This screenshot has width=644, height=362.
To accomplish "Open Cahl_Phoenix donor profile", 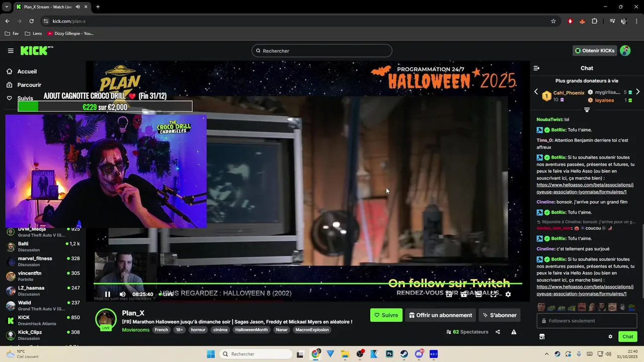I will click(569, 93).
